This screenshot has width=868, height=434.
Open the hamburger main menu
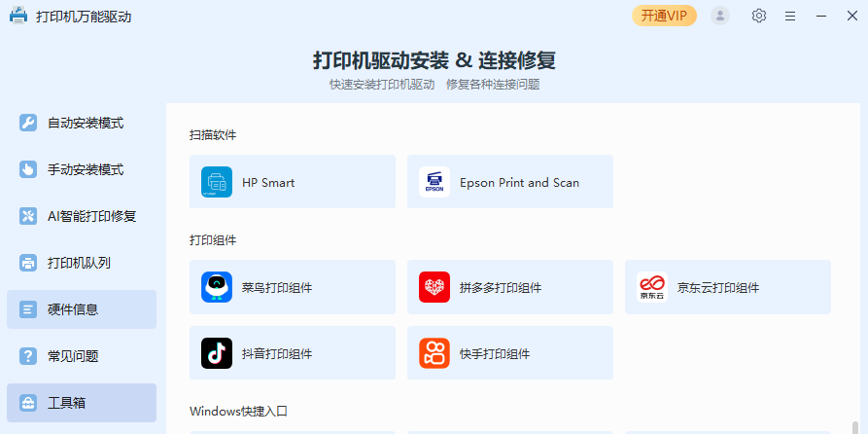pos(790,16)
